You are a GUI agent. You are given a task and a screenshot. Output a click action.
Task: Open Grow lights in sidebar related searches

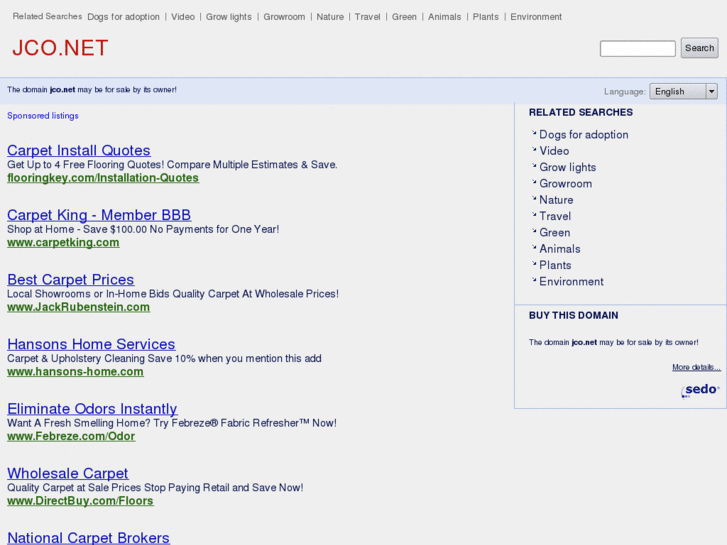point(568,167)
